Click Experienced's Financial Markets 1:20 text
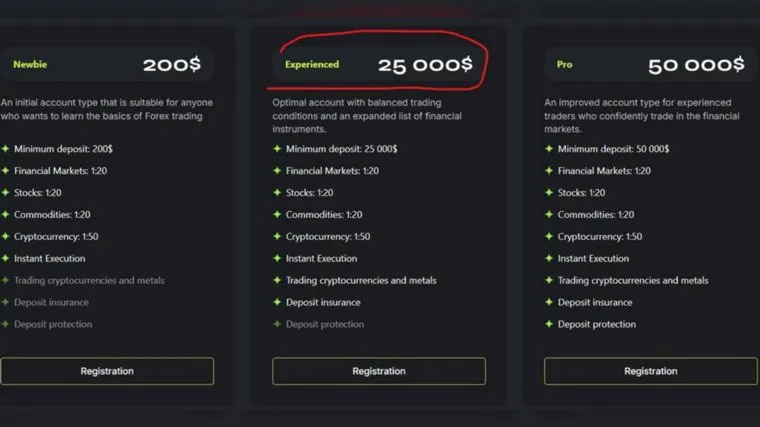This screenshot has height=427, width=760. point(332,171)
